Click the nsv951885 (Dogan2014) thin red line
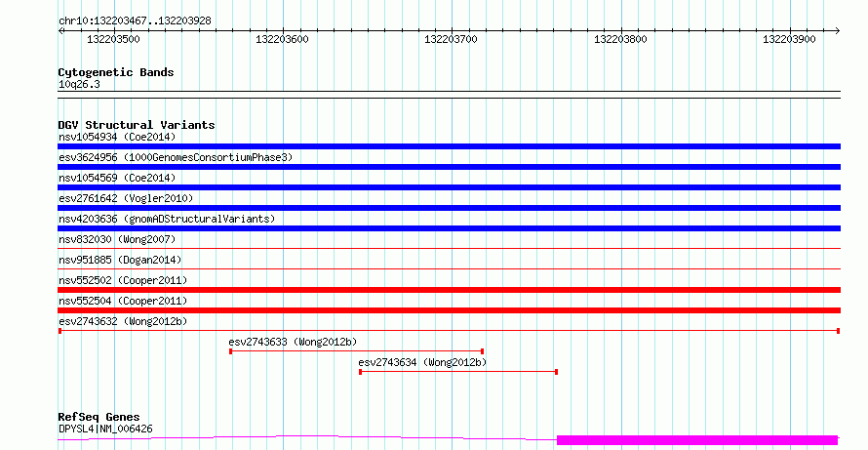868x450 pixels. point(449,269)
